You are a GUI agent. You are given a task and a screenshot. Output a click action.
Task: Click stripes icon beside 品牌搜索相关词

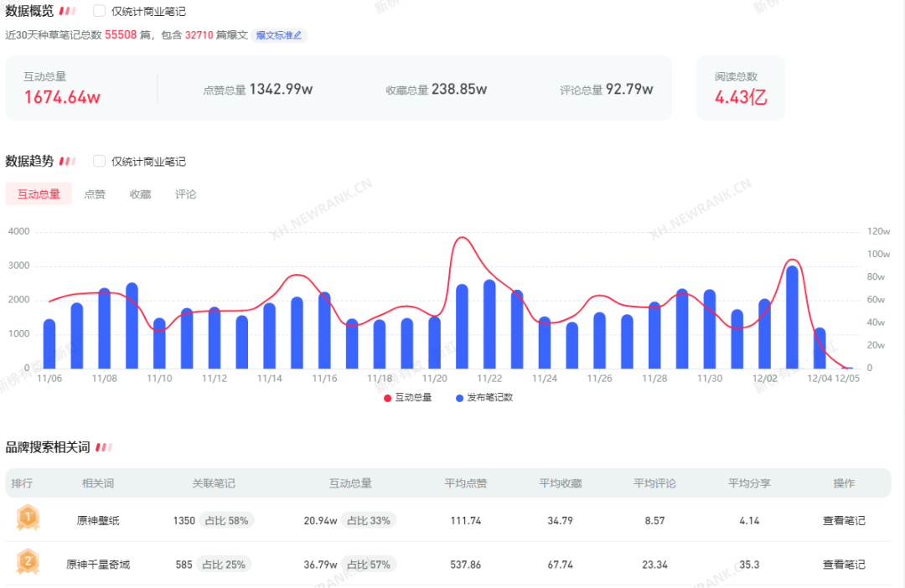[104, 447]
